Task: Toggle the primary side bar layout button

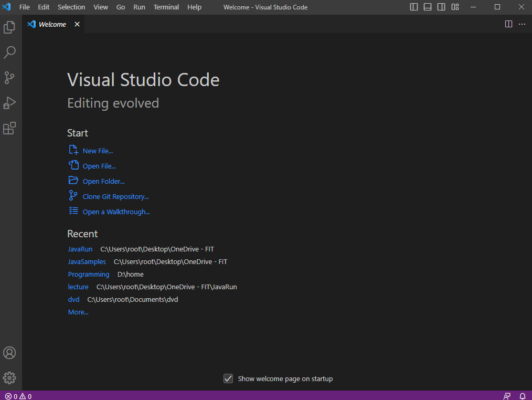Action: pos(414,7)
